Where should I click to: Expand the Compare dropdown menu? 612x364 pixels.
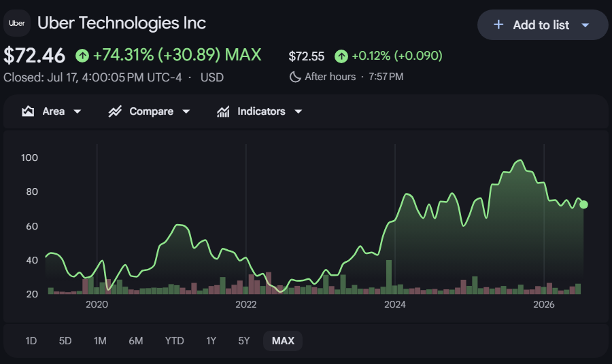tap(186, 111)
